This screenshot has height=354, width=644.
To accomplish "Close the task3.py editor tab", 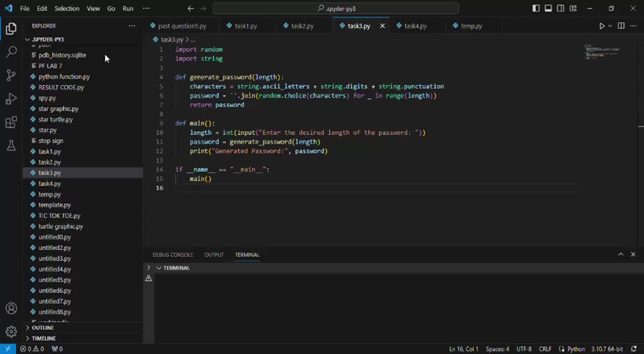I will [x=382, y=26].
